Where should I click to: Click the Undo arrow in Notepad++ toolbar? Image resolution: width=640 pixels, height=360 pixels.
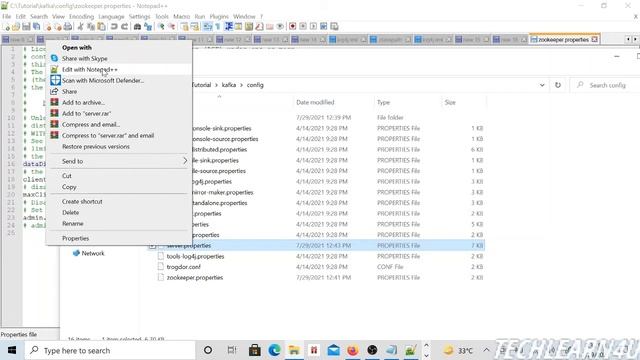[114, 27]
